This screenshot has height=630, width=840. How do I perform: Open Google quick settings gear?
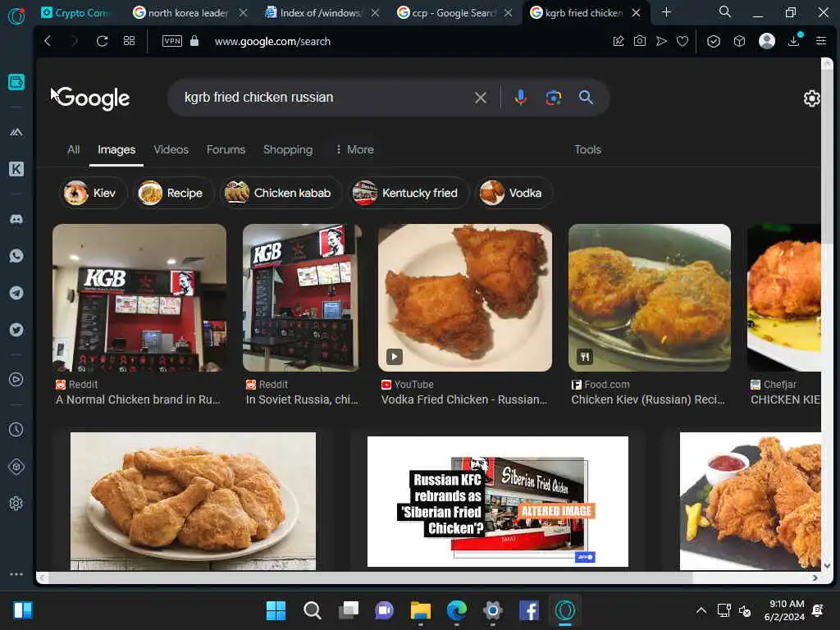[811, 98]
